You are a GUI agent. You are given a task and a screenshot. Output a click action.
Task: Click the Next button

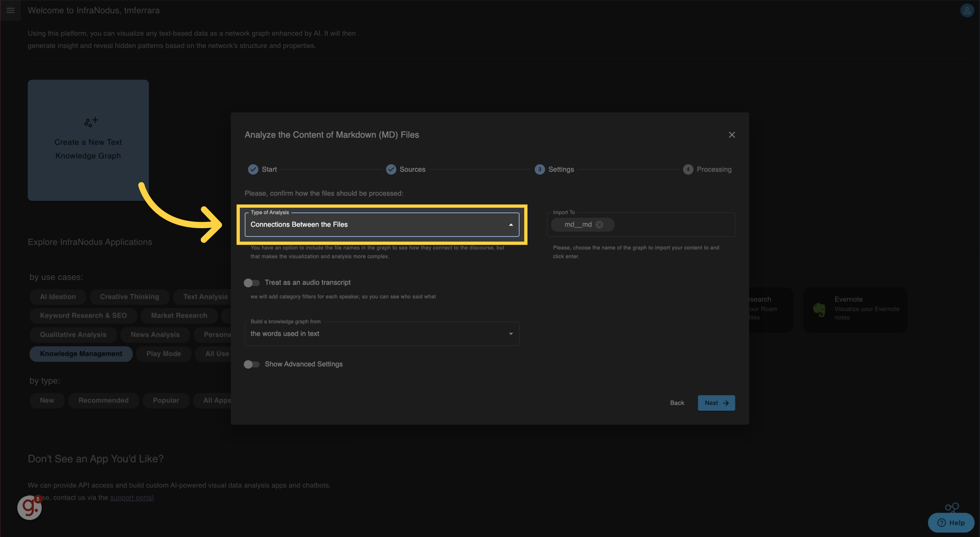pyautogui.click(x=716, y=403)
